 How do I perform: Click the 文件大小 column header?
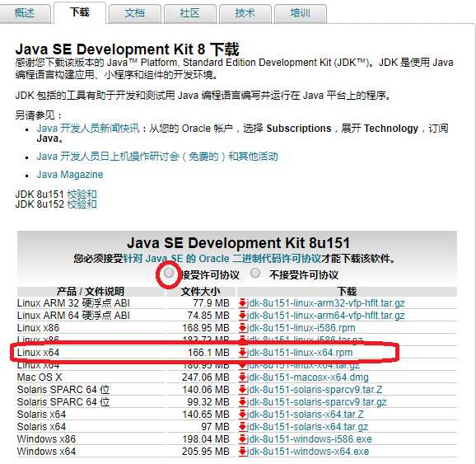pyautogui.click(x=200, y=292)
